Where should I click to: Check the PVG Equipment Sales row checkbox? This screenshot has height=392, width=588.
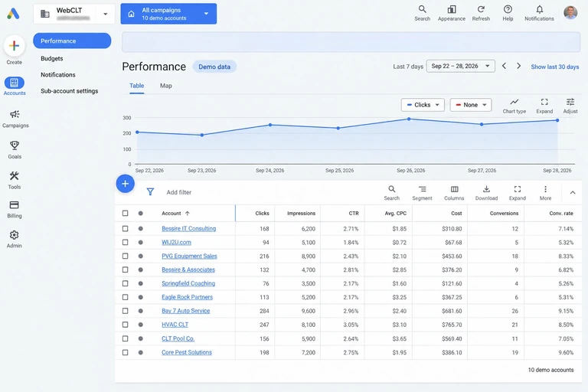126,256
